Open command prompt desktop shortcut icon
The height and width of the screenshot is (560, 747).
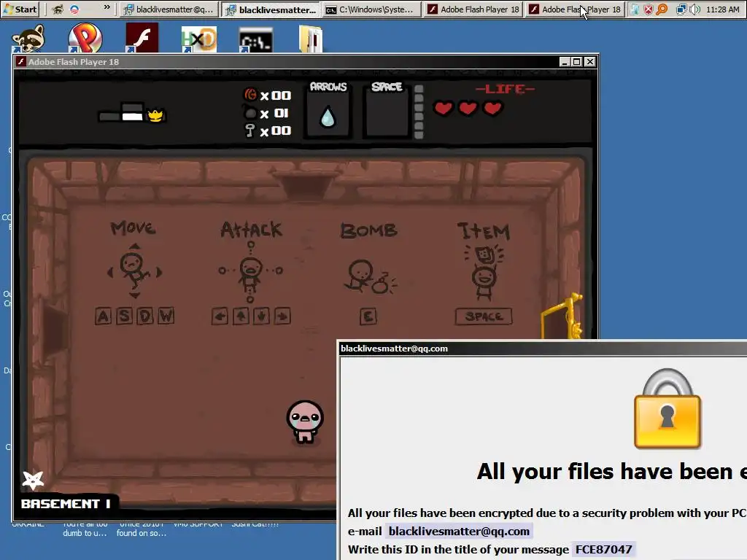(x=256, y=39)
